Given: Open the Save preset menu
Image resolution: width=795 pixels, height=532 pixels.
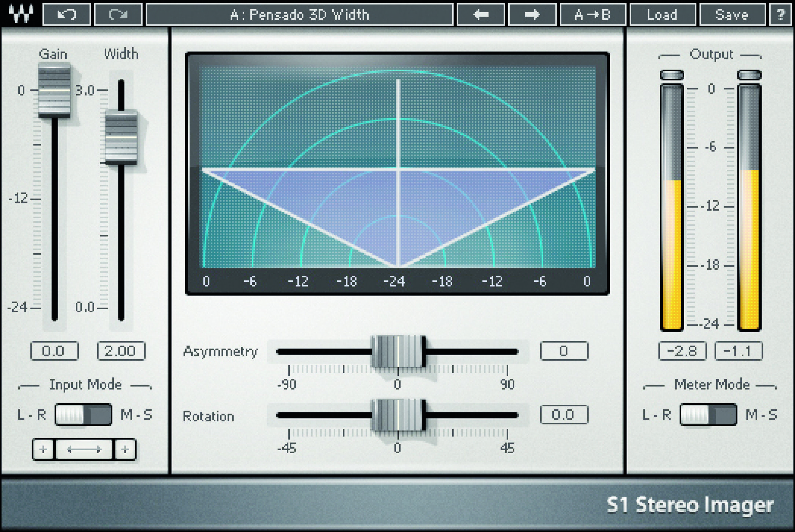Looking at the screenshot, I should click(732, 15).
